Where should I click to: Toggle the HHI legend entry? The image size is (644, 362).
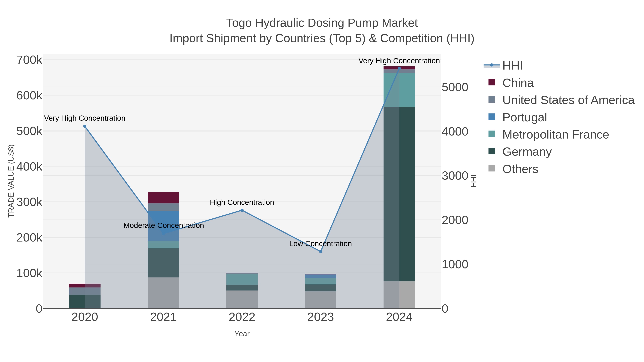click(503, 65)
